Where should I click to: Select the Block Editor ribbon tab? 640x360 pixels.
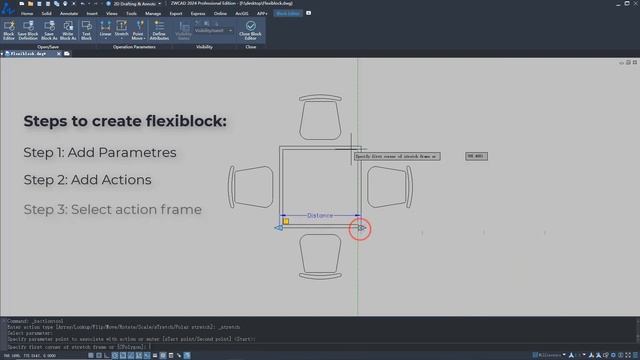click(288, 13)
